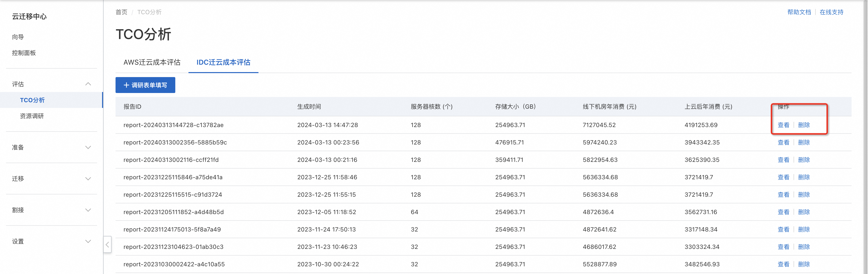This screenshot has height=274, width=868.
Task: View report-20231123104623-01ab30c3
Action: pos(783,247)
